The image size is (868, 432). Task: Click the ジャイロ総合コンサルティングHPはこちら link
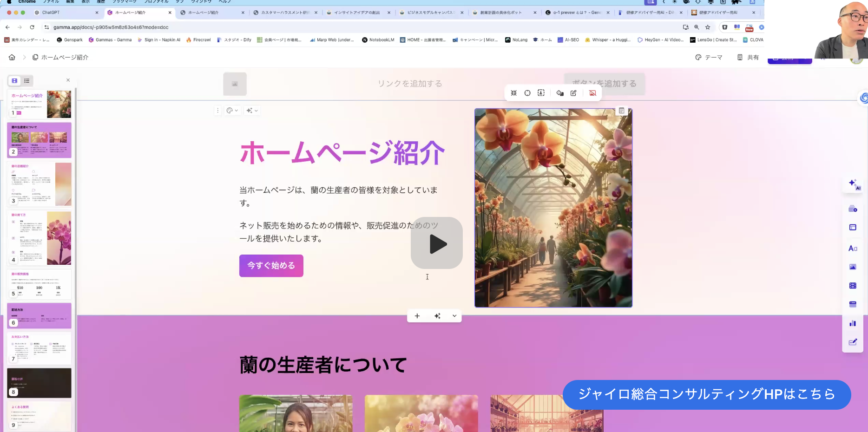706,394
